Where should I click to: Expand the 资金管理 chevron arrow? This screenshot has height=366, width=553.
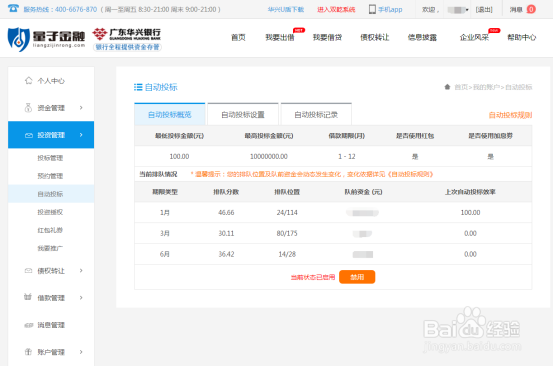(x=81, y=108)
